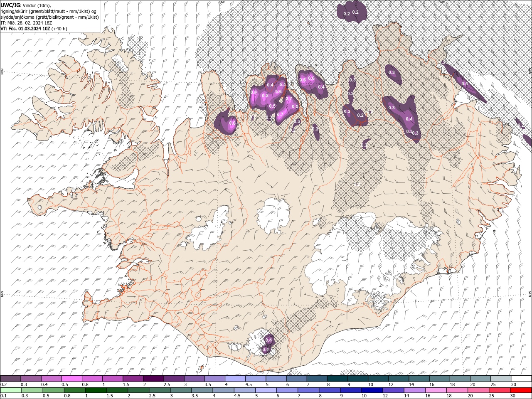
Task: Click the '15W' longitude label at the top
Action: [x=440, y=2]
